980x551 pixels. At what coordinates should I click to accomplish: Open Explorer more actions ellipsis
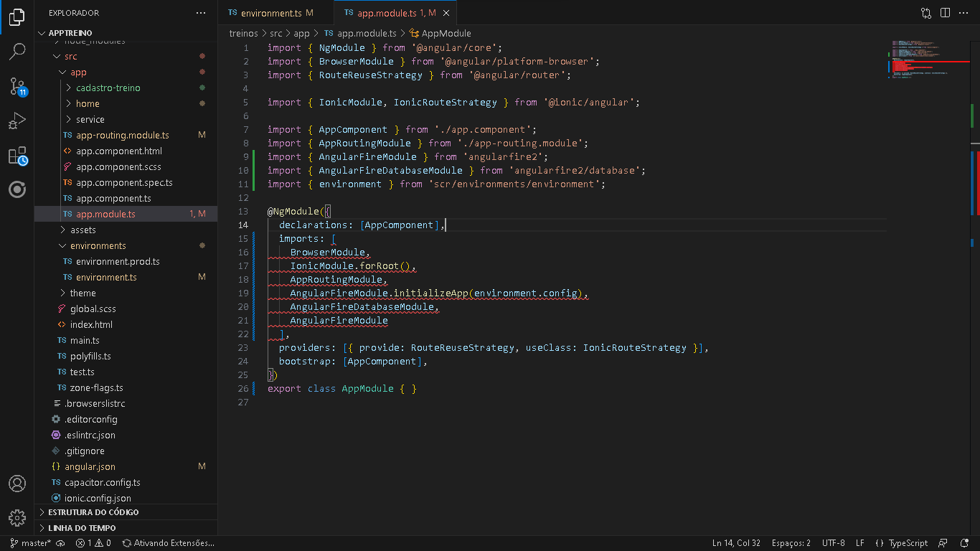[201, 13]
